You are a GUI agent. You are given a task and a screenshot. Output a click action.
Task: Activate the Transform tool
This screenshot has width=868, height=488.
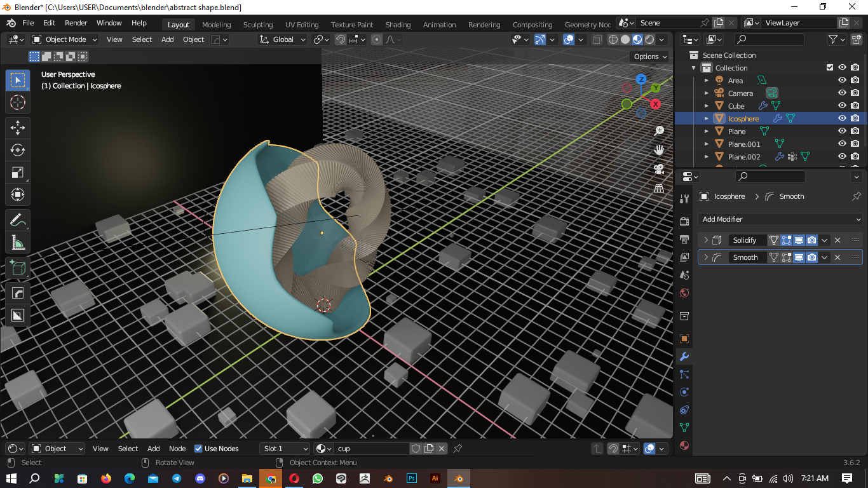[x=18, y=194]
